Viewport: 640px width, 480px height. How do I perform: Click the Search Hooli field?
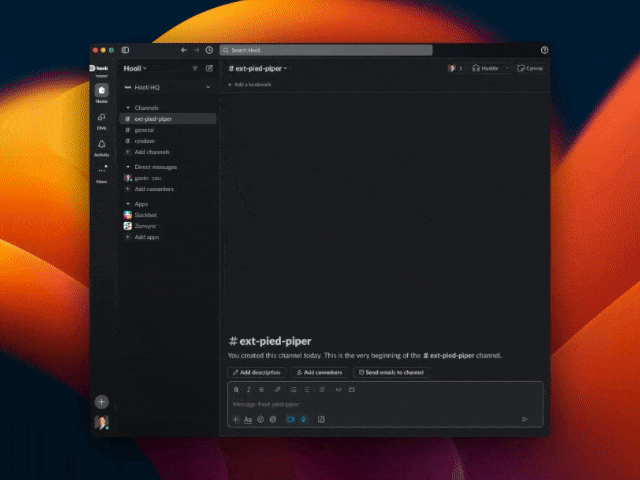(x=326, y=50)
